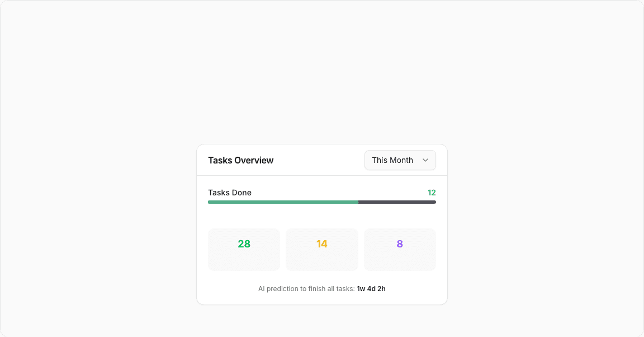Click the green number 28
Image resolution: width=644 pixels, height=337 pixels.
pyautogui.click(x=244, y=244)
